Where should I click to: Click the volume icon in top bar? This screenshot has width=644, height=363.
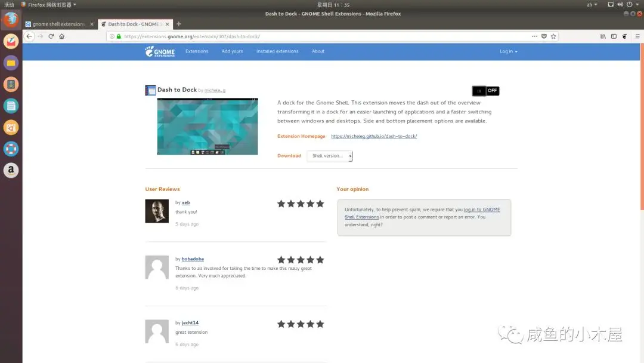tap(620, 5)
